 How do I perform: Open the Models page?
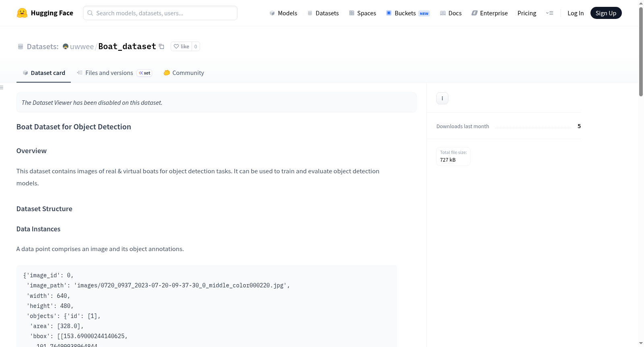(x=283, y=13)
